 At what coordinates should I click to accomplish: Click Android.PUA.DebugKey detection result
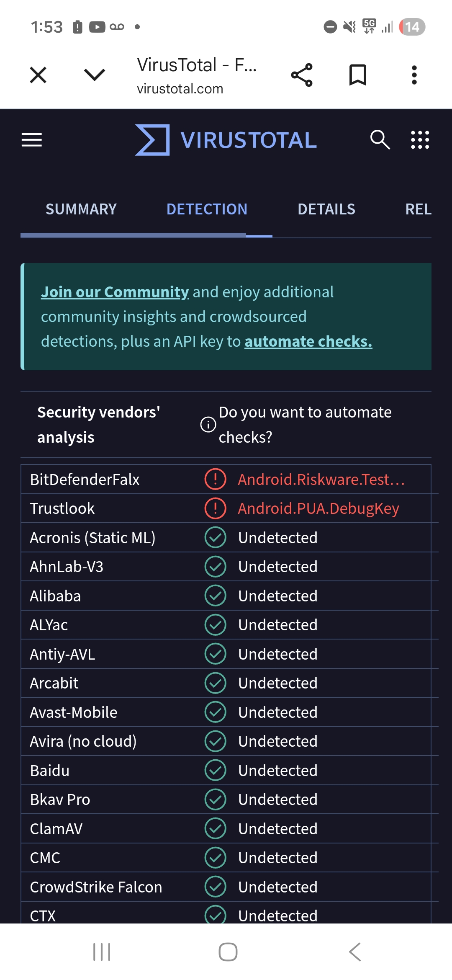[x=318, y=508]
